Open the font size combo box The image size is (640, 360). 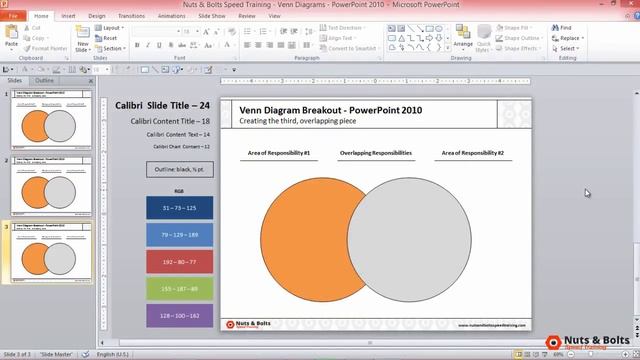[191, 31]
